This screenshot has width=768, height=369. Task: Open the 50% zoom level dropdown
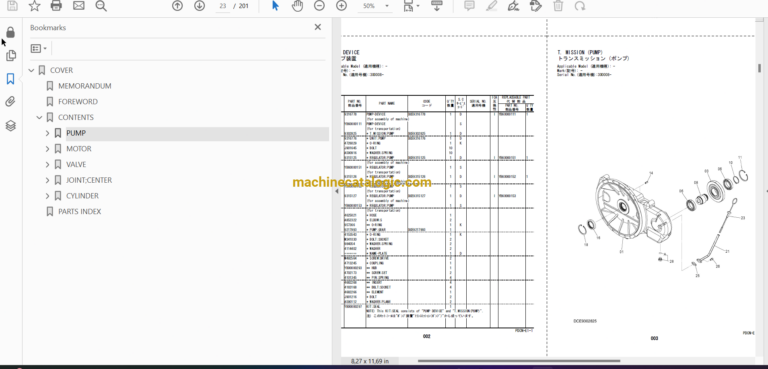click(376, 6)
